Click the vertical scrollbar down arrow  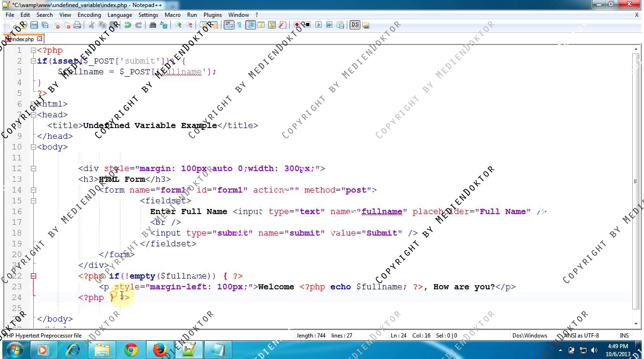636,323
